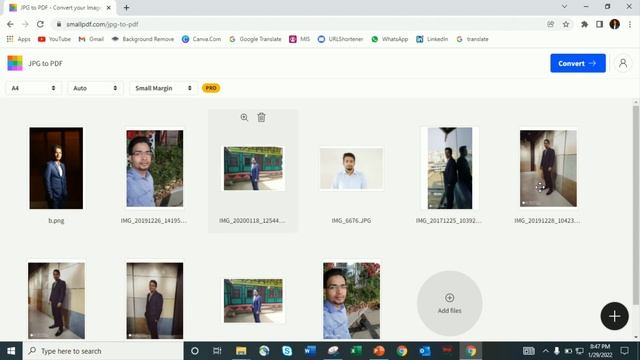Click the IMG_6676.JPG file name label
This screenshot has width=640, height=360.
point(351,220)
